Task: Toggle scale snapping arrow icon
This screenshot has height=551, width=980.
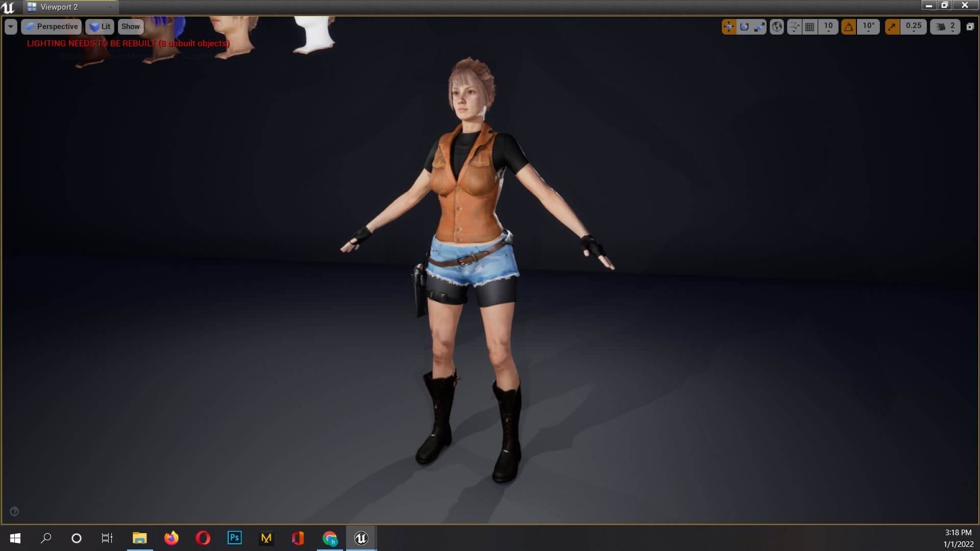Action: tap(892, 27)
